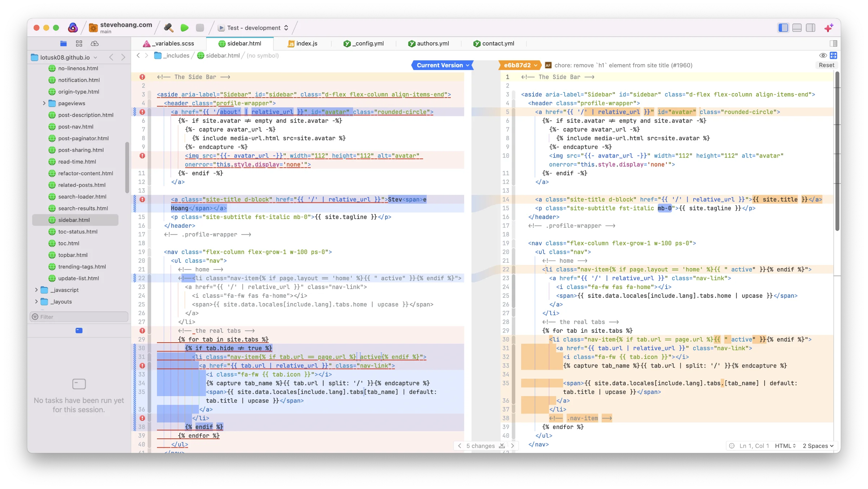868x489 pixels.
Task: Show the files folder sidebar icon
Action: [63, 43]
